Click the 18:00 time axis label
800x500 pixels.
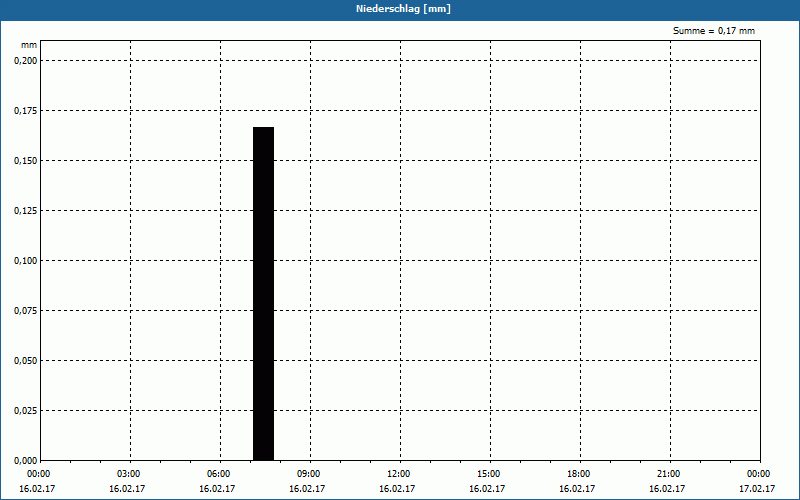pyautogui.click(x=579, y=474)
